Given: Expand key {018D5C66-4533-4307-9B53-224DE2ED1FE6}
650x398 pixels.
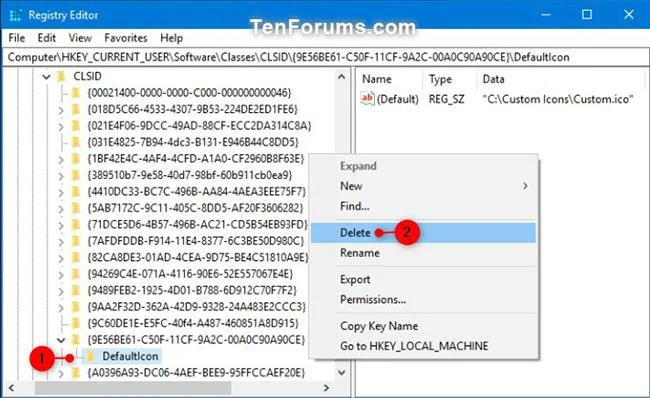Looking at the screenshot, I should tap(61, 110).
